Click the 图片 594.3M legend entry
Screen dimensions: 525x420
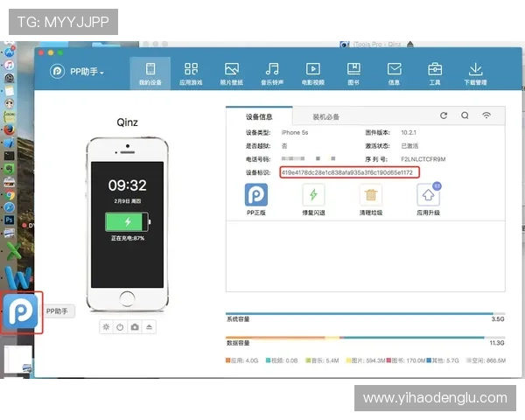click(x=366, y=360)
